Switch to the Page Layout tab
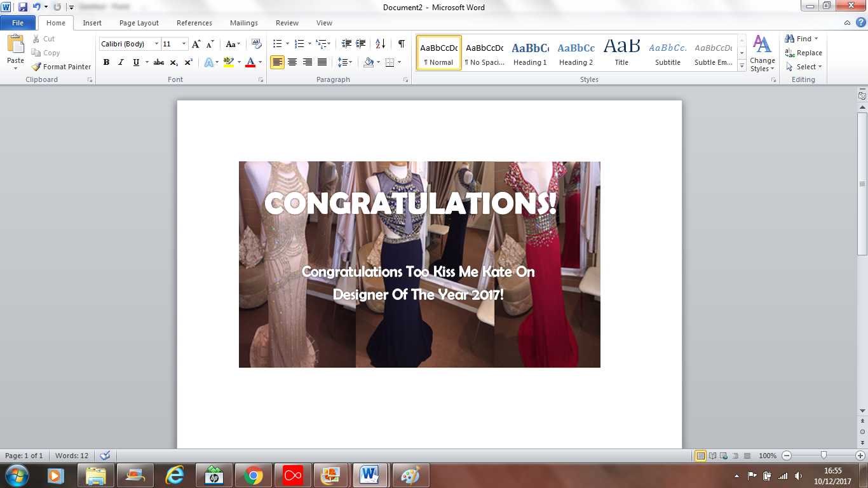The height and width of the screenshot is (488, 868). [x=139, y=23]
